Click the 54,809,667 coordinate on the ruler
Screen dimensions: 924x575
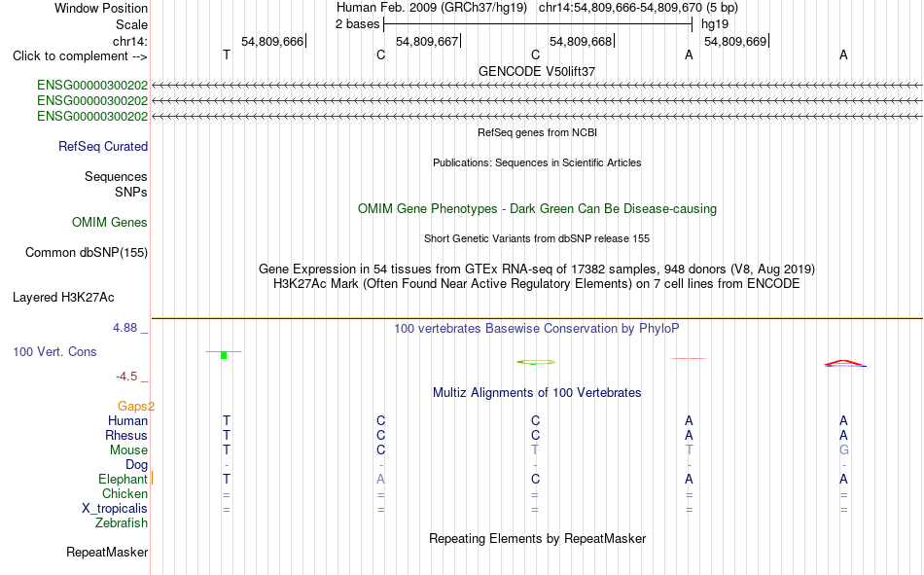[427, 41]
